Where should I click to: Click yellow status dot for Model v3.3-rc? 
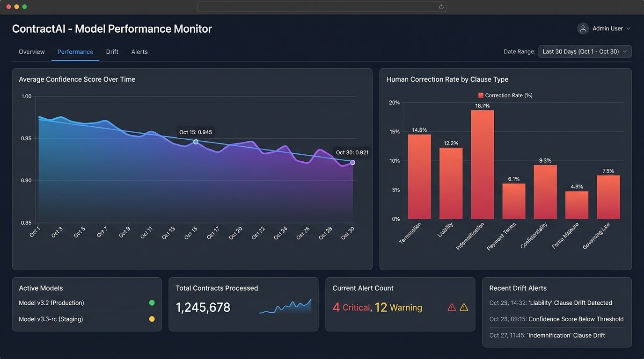click(152, 319)
